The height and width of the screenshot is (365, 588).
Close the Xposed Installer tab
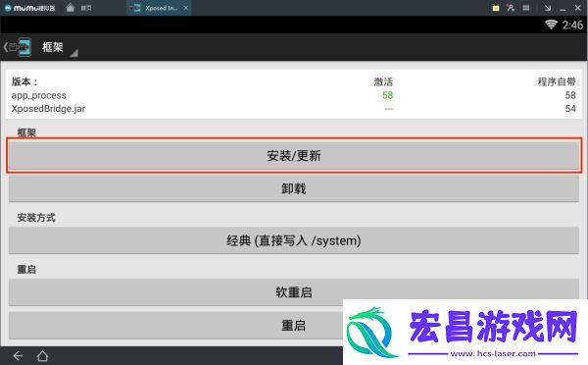coord(186,8)
